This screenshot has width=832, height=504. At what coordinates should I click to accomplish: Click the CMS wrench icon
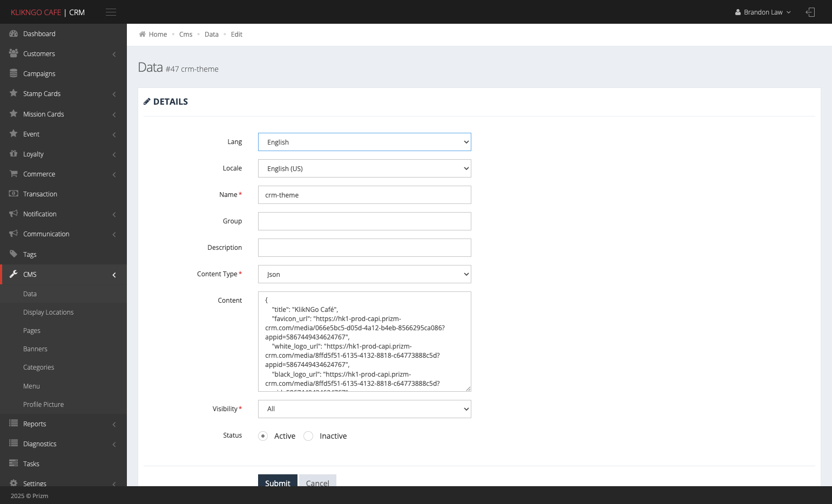pos(13,274)
